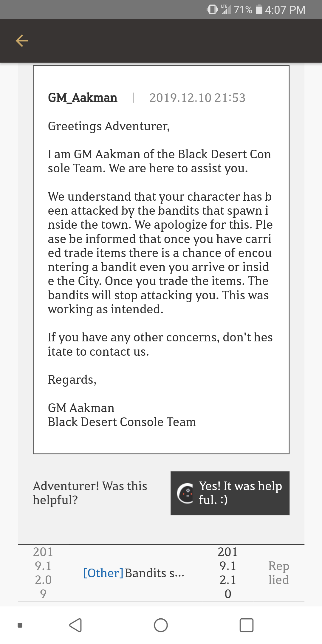Screen dimensions: 322x644
Task: Click 'Yes! It was helpful' button
Action: 230,493
